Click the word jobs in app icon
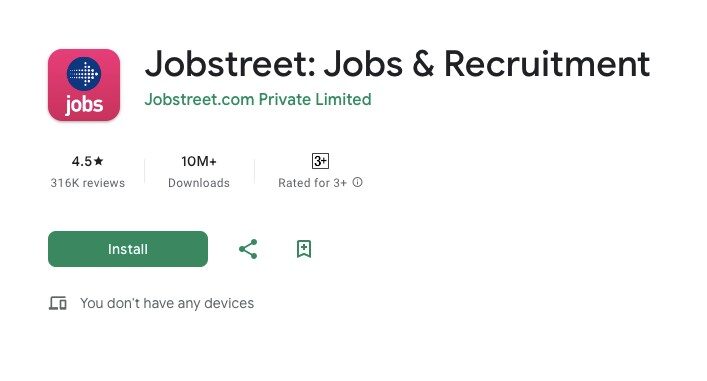 (84, 105)
